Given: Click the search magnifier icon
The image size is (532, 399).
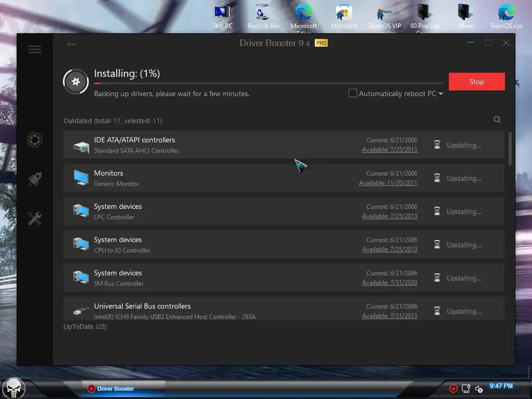Looking at the screenshot, I should pyautogui.click(x=497, y=119).
